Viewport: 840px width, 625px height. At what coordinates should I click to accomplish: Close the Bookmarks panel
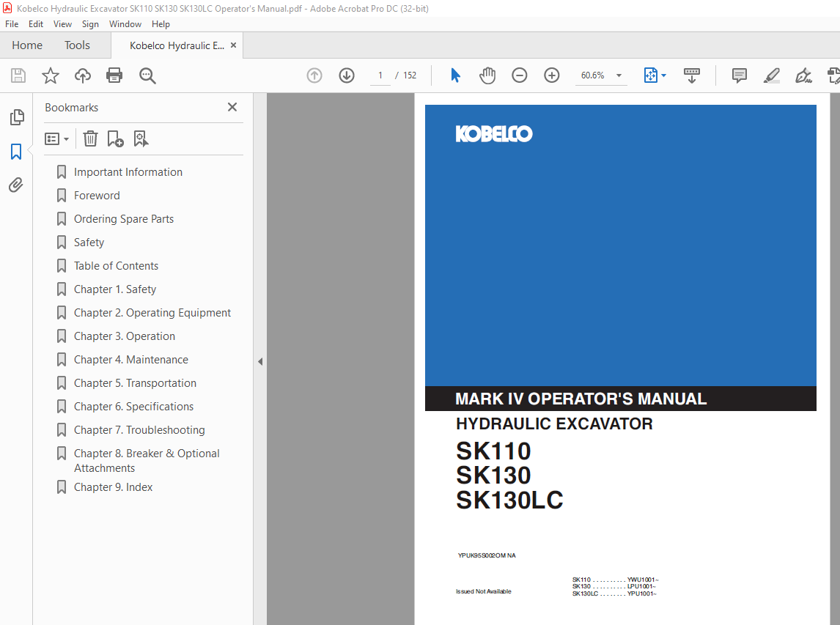232,107
